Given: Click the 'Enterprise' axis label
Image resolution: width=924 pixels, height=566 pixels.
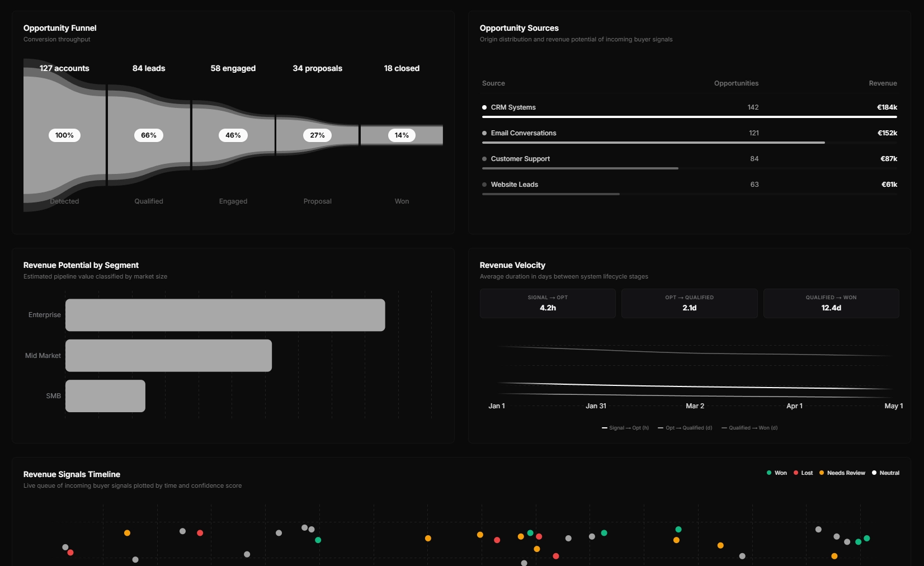Looking at the screenshot, I should click(x=45, y=315).
